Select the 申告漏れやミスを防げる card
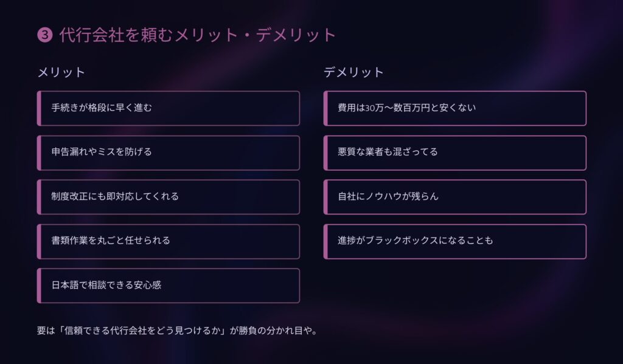Screen dimensions: 623x364 point(169,153)
